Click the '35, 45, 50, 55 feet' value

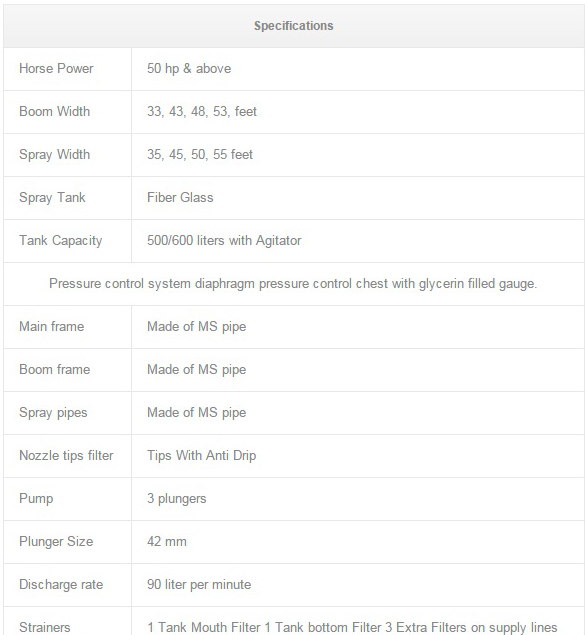(x=200, y=154)
